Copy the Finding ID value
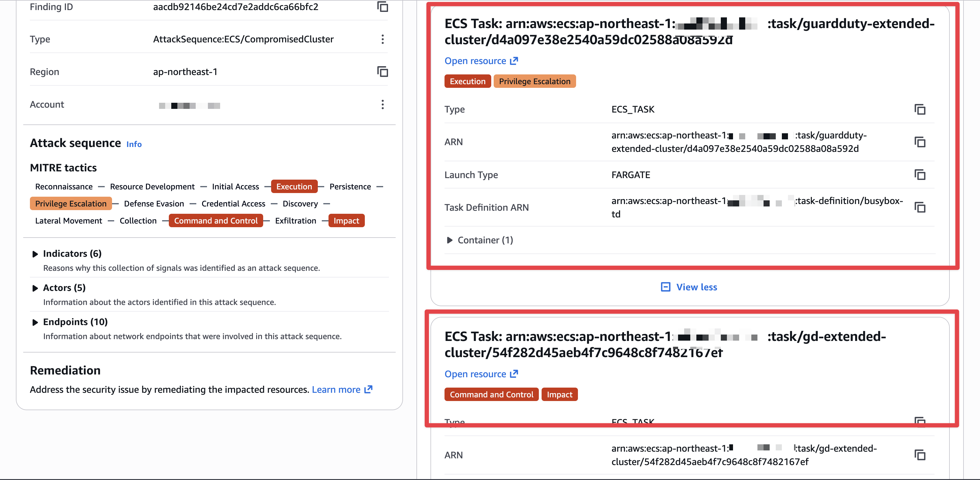This screenshot has height=480, width=980. click(x=382, y=7)
